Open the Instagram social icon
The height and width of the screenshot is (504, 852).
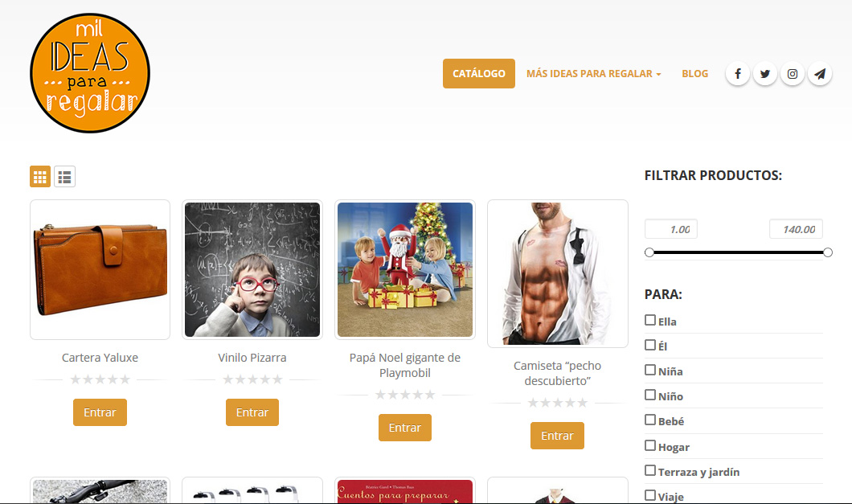[x=793, y=74]
